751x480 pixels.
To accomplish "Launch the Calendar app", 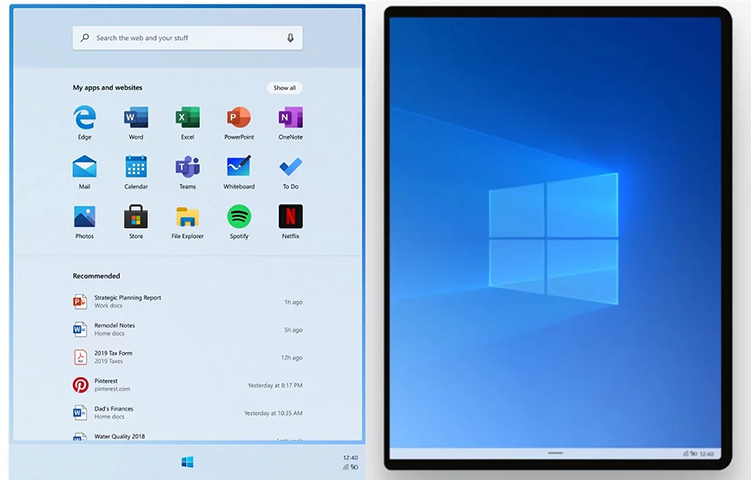I will (x=136, y=167).
